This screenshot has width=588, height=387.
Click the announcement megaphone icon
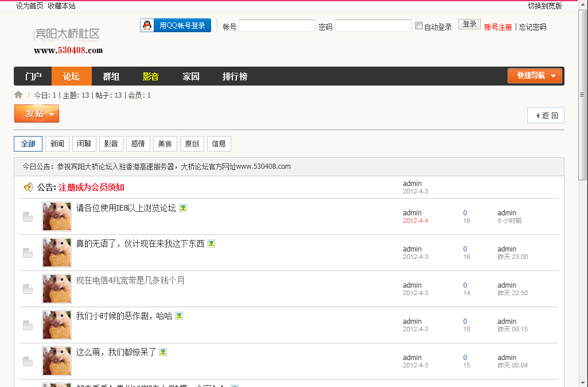point(28,187)
